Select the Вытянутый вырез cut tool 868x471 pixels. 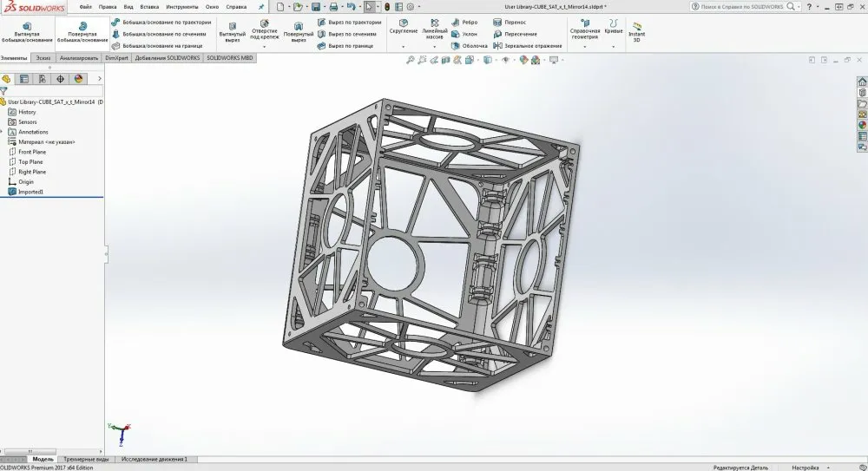[x=232, y=32]
